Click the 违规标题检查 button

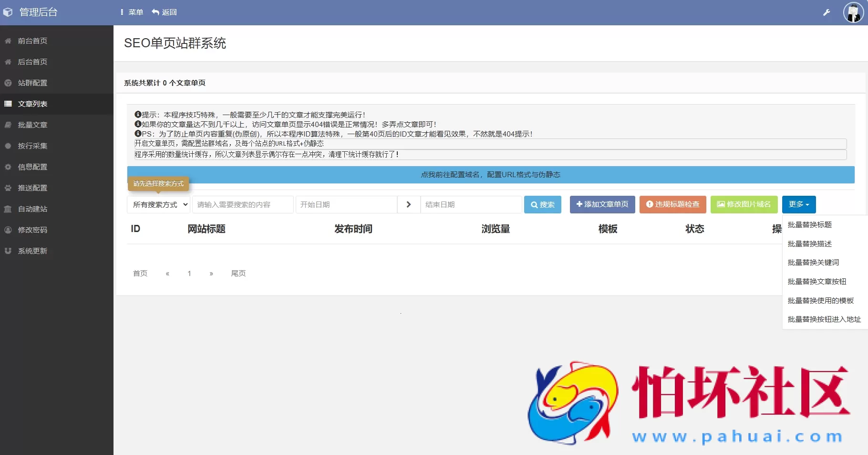672,204
